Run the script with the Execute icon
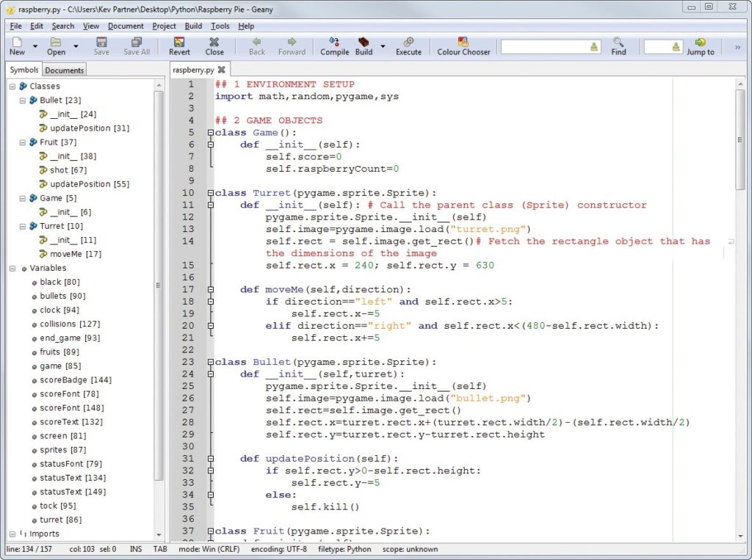The image size is (752, 560). [408, 46]
